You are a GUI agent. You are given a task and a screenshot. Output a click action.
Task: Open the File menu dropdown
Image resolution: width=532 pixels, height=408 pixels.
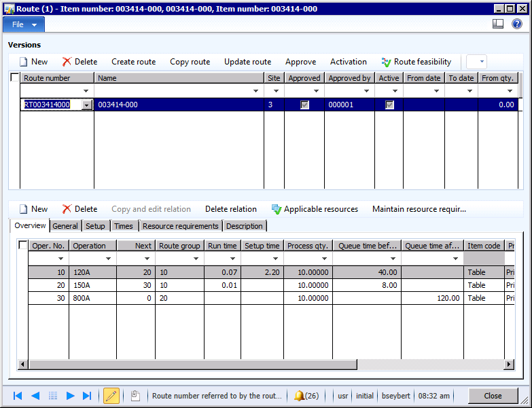pos(24,24)
